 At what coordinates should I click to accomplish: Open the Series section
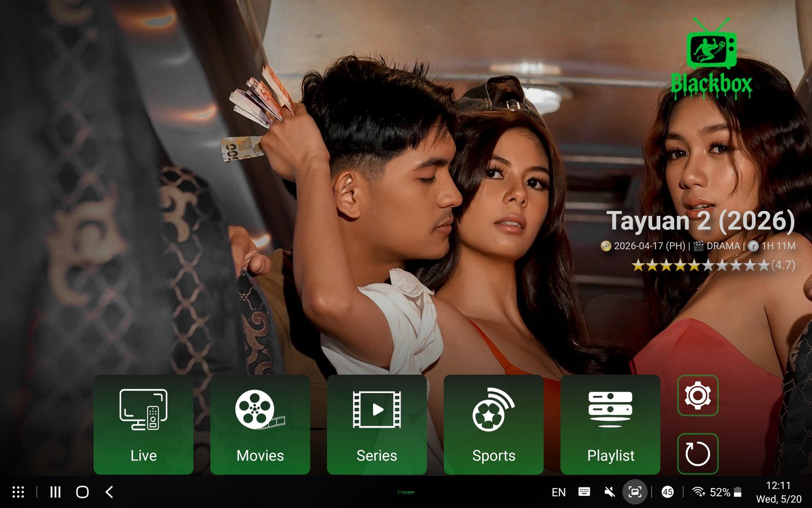pyautogui.click(x=377, y=425)
